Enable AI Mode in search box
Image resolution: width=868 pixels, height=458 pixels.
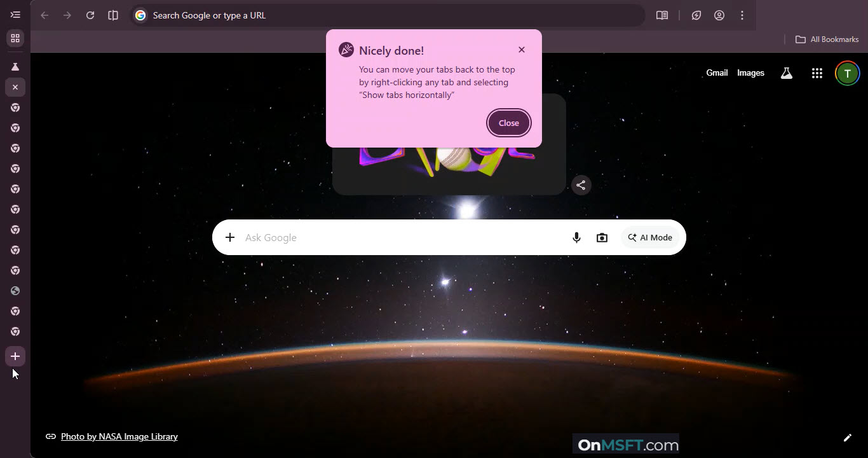coord(650,237)
